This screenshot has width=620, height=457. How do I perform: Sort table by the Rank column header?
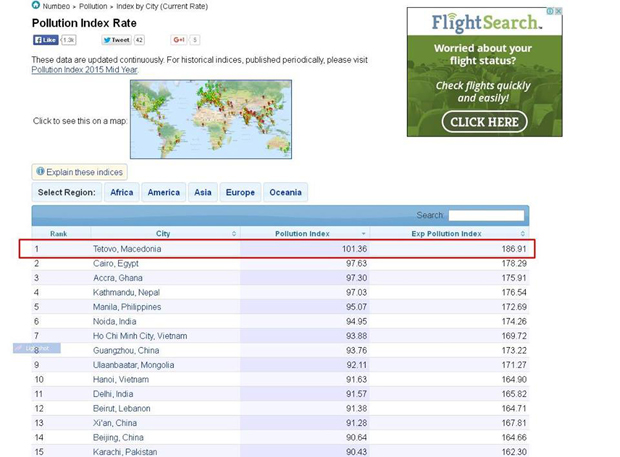click(59, 234)
